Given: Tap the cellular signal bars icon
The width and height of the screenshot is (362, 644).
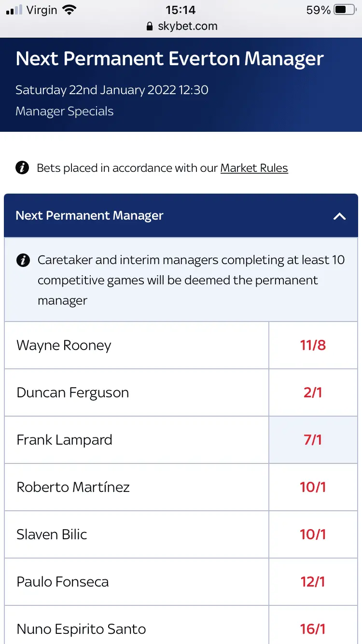Looking at the screenshot, I should click(14, 10).
